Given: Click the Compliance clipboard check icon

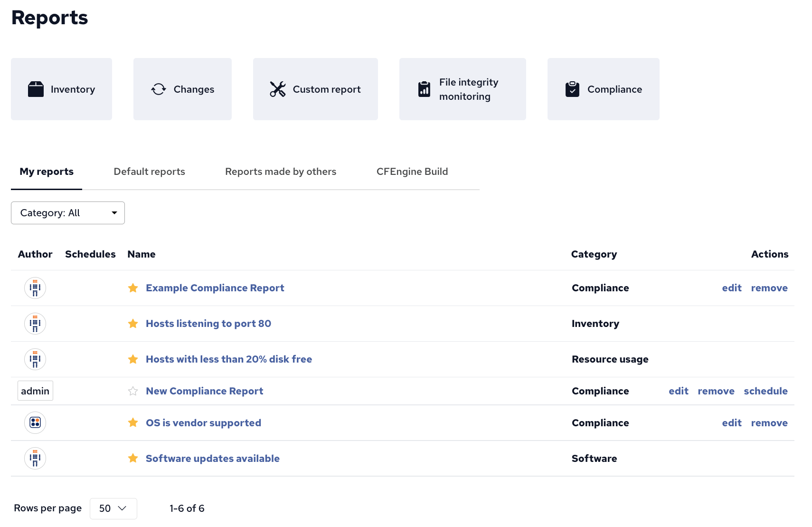Looking at the screenshot, I should [572, 89].
